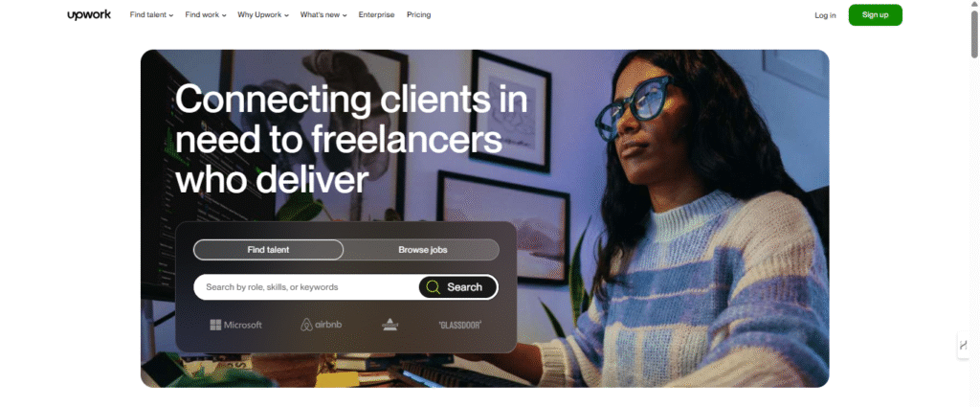Screen dimensions: 980x407
Task: Click the Log in link
Action: pos(825,15)
